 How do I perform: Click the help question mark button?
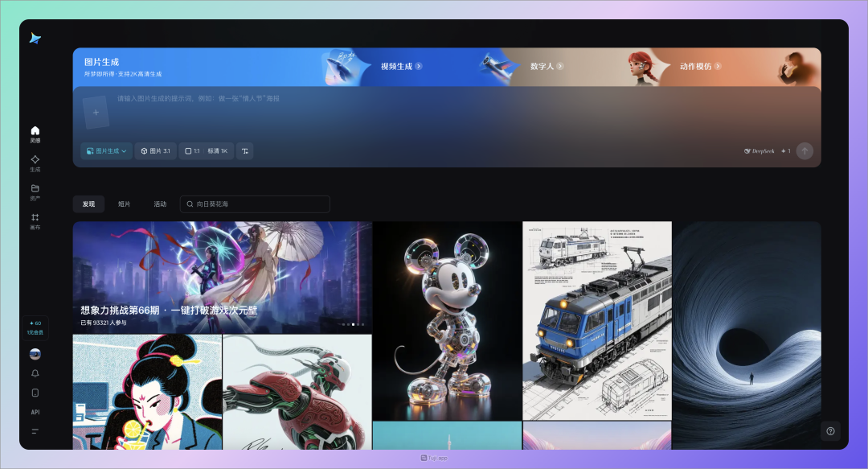pyautogui.click(x=830, y=430)
